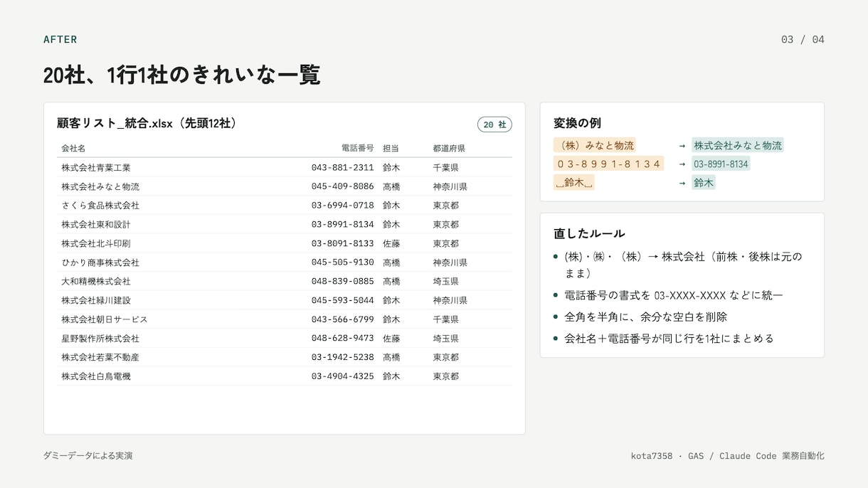The height and width of the screenshot is (488, 868).
Task: Click phone number 03-8991-8134 in table
Action: point(342,225)
